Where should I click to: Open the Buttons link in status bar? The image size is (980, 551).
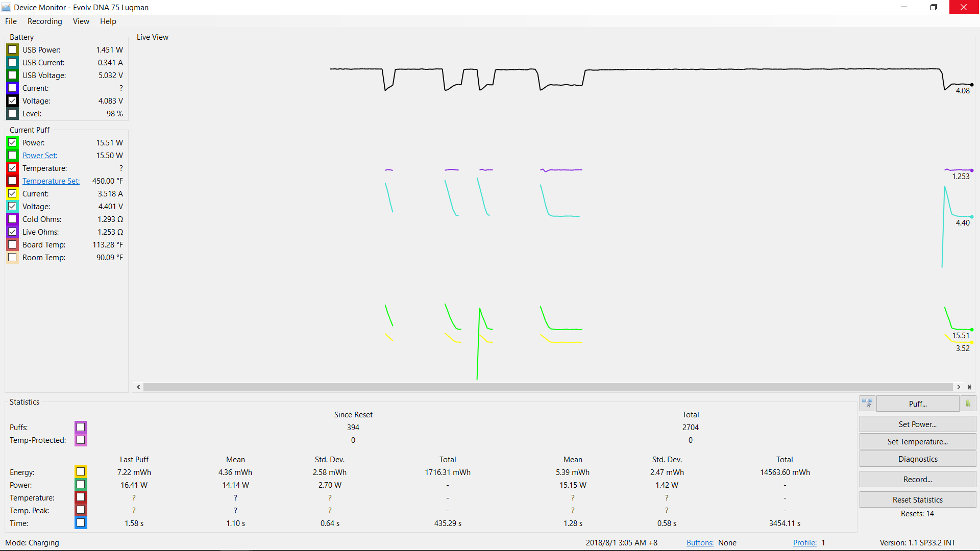700,543
